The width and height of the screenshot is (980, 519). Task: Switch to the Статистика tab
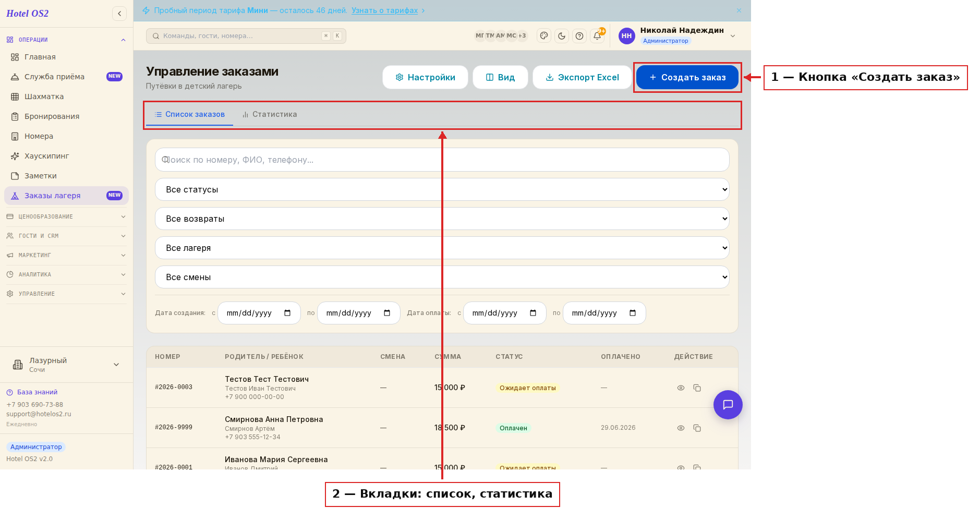pos(270,114)
